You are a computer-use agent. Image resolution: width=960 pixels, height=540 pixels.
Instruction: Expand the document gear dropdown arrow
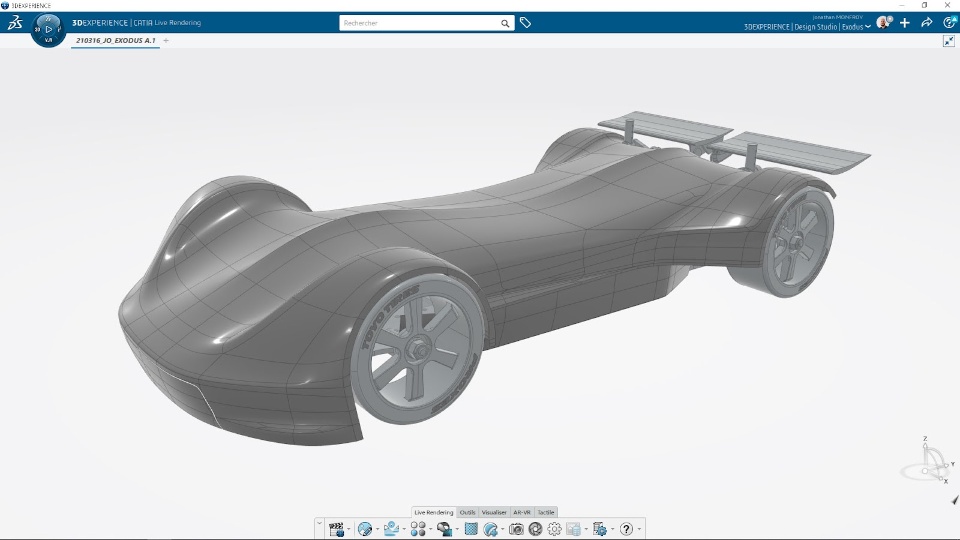(x=612, y=529)
